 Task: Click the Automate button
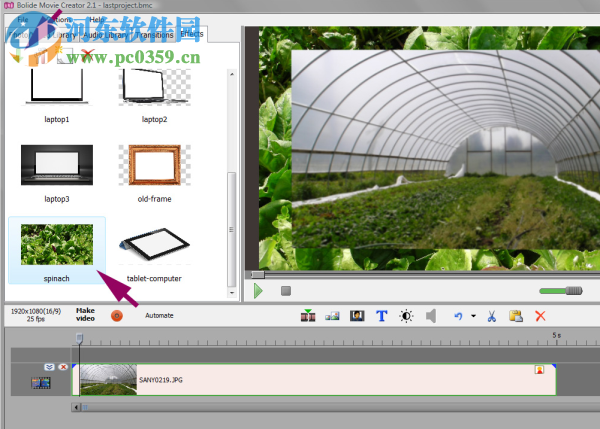pos(159,315)
